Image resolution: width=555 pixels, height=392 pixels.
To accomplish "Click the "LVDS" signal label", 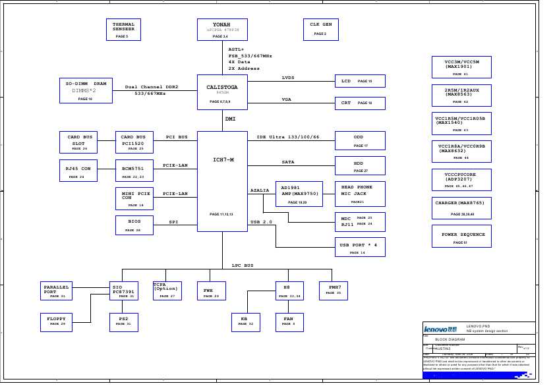I will (288, 78).
